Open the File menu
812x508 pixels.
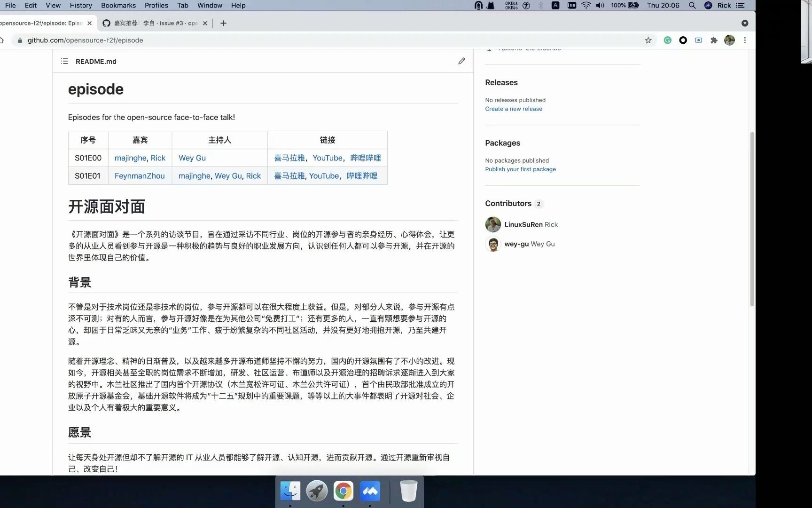point(10,5)
